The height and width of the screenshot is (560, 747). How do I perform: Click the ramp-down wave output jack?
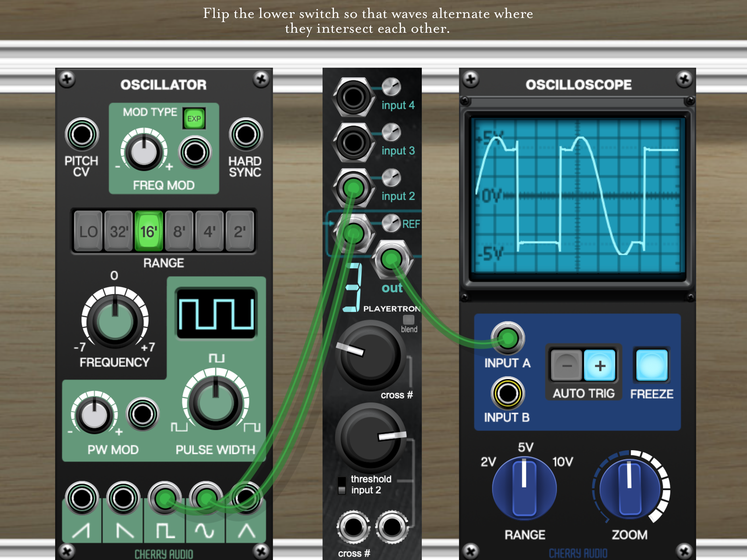(x=123, y=498)
